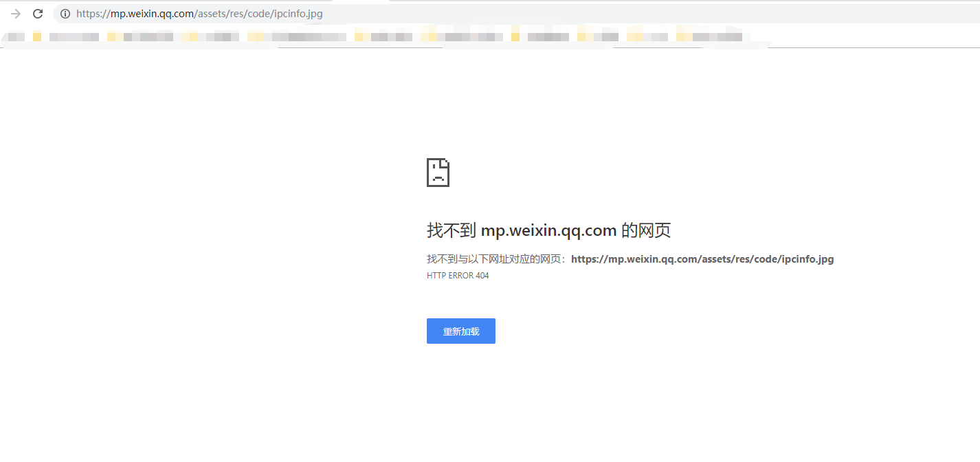
Task: Focus the address bar showing the ipcinfo.jpg URL
Action: click(x=515, y=14)
